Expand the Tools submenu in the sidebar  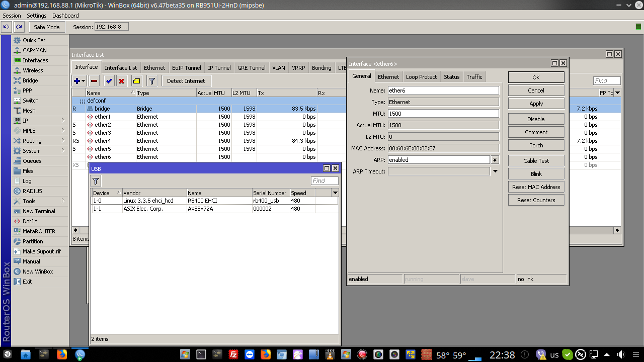(x=63, y=201)
